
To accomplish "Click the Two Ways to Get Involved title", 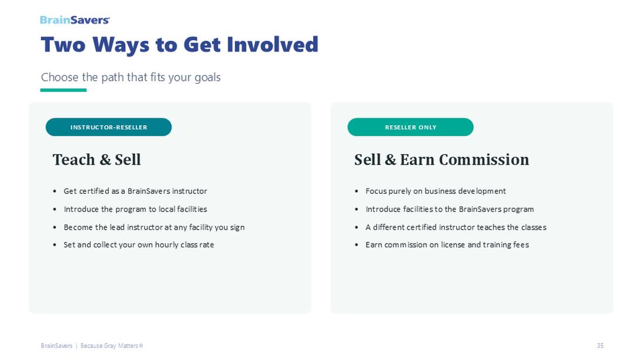I will coord(180,45).
